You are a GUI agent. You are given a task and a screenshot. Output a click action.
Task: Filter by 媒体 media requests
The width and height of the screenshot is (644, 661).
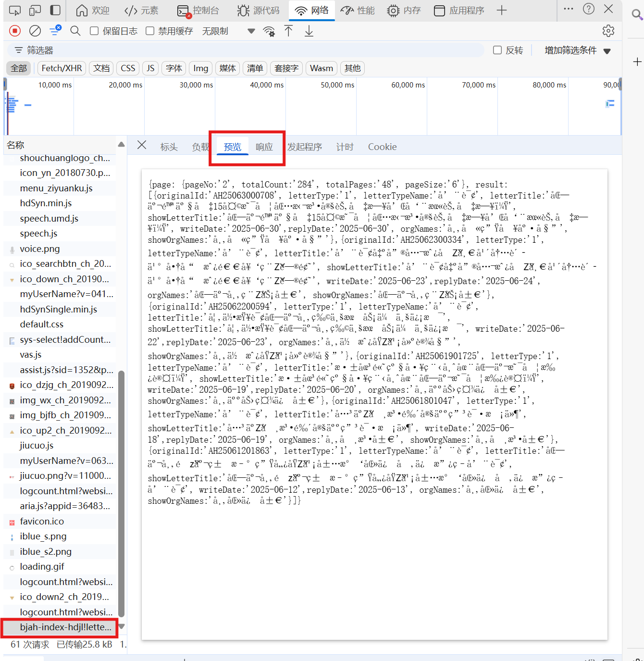pyautogui.click(x=227, y=68)
